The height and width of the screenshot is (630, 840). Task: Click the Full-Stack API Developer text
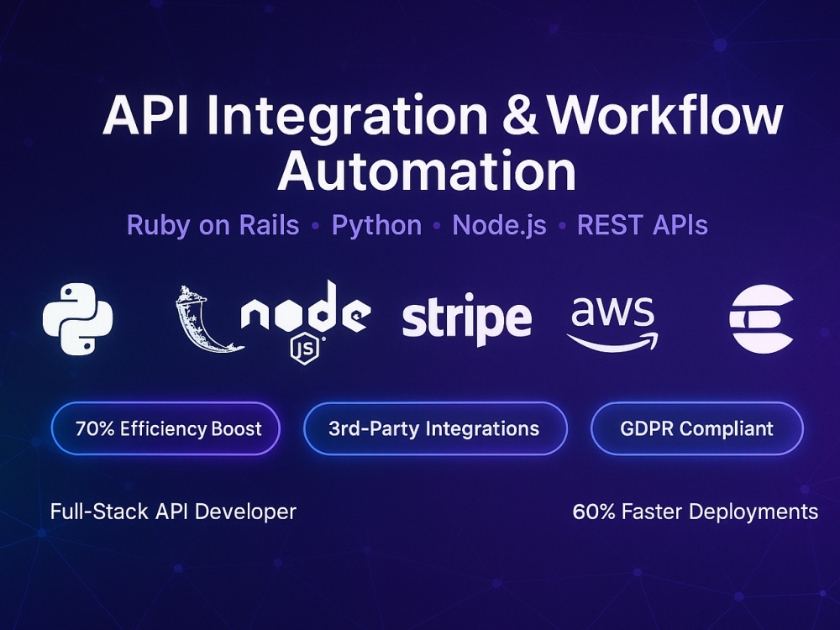pyautogui.click(x=173, y=512)
